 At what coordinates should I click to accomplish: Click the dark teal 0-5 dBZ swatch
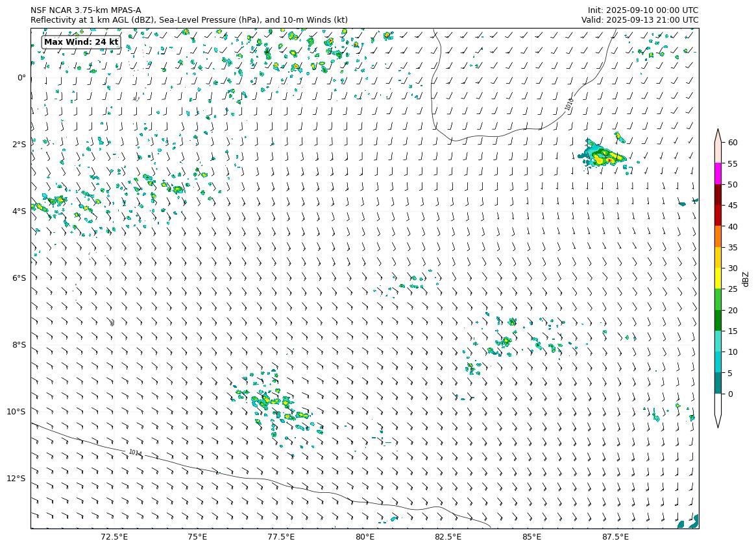[x=718, y=383]
